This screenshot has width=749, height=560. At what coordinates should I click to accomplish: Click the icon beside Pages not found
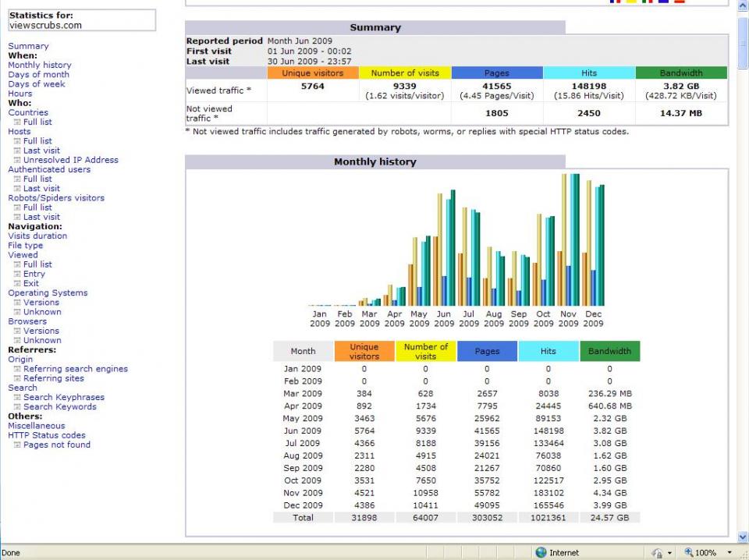pos(17,445)
